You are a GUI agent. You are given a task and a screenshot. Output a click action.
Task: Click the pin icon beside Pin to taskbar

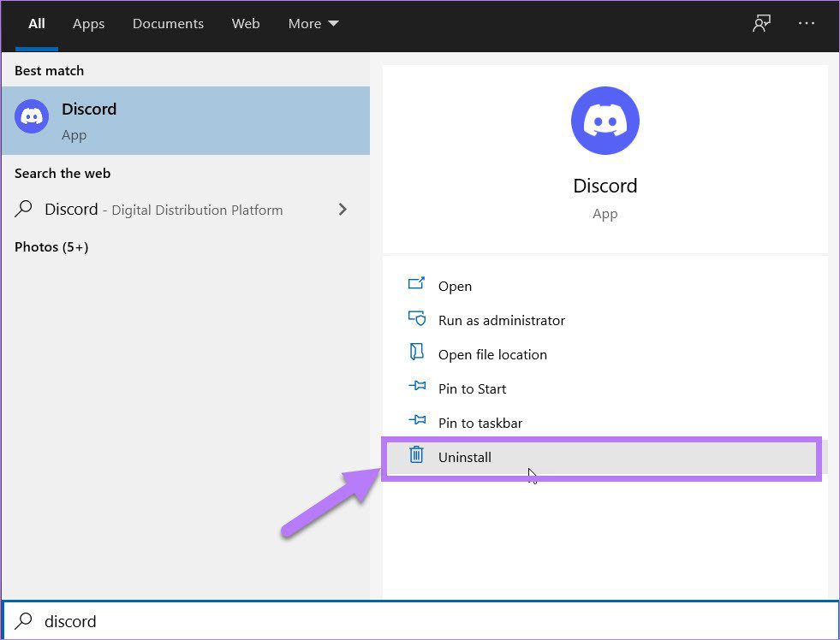417,420
